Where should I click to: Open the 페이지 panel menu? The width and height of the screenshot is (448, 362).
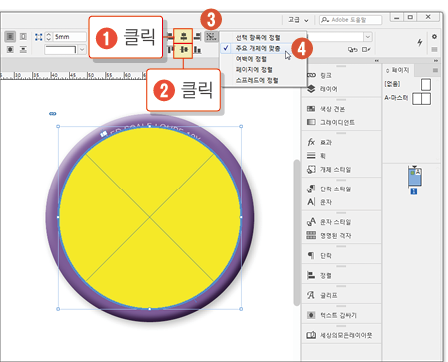(435, 70)
